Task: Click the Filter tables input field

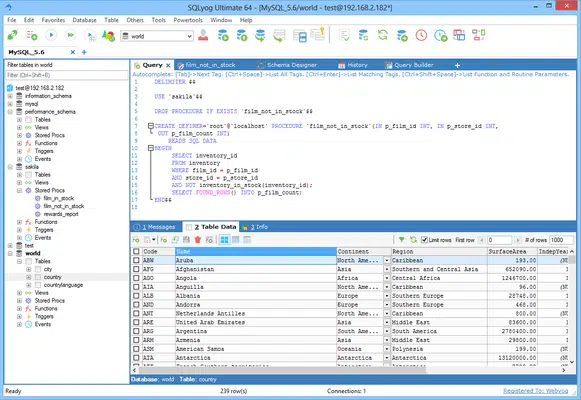Action: click(x=67, y=75)
